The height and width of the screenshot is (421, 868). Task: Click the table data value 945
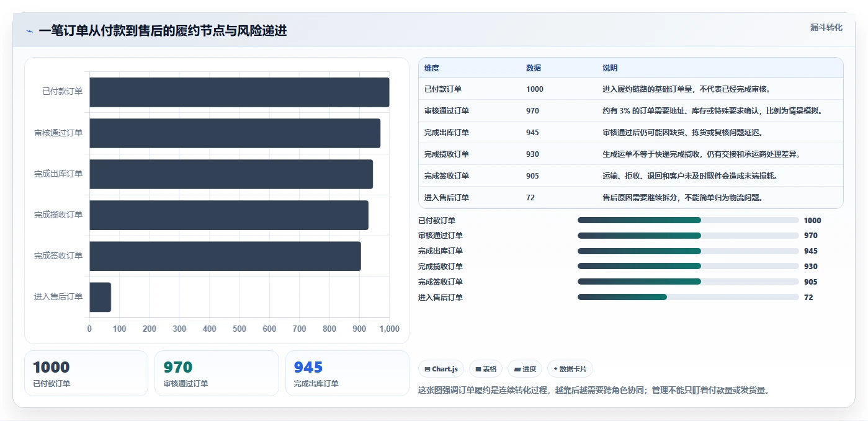point(532,133)
